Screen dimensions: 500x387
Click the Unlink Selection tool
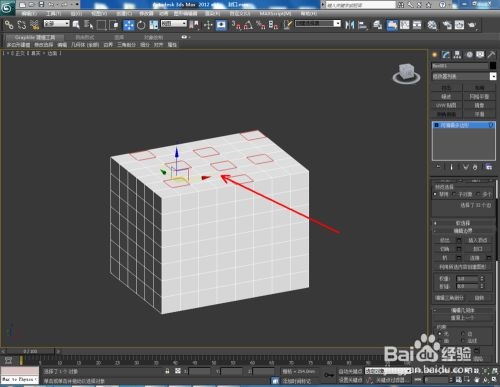22,25
